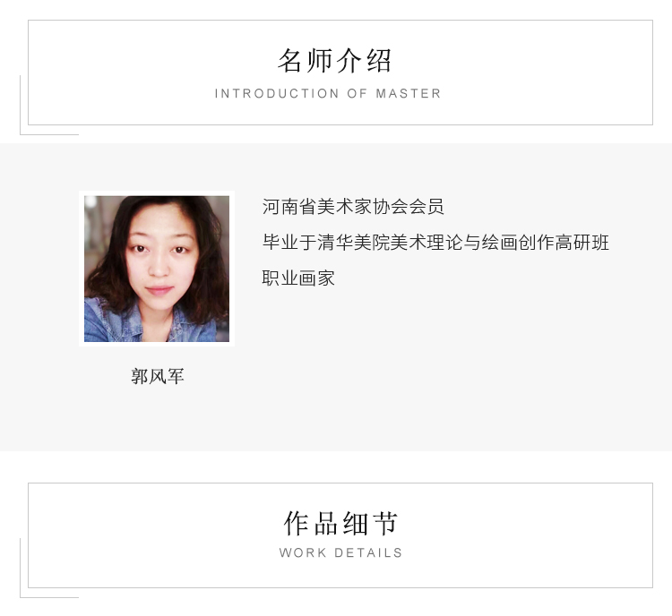Image resolution: width=672 pixels, height=616 pixels.
Task: Click the 名师介绍 heading
Action: pyautogui.click(x=335, y=60)
